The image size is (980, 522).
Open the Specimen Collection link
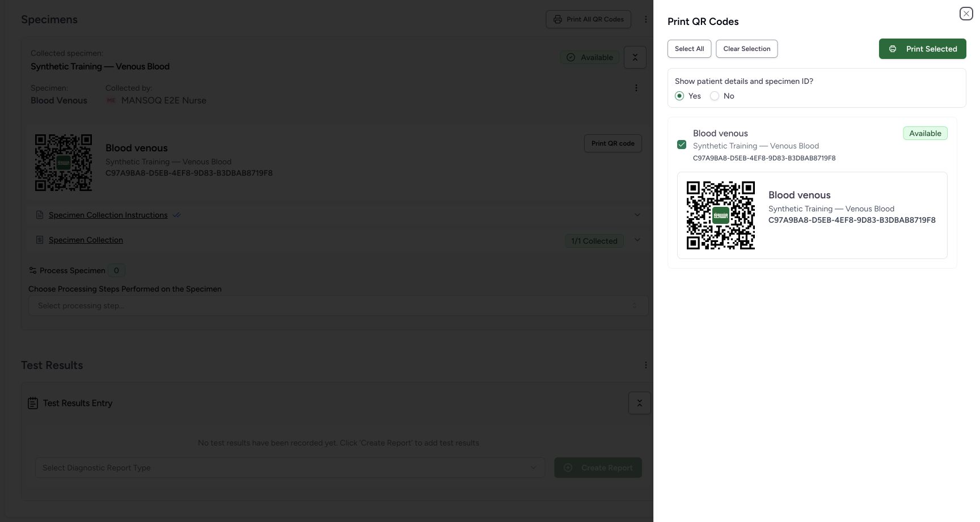[x=86, y=240]
